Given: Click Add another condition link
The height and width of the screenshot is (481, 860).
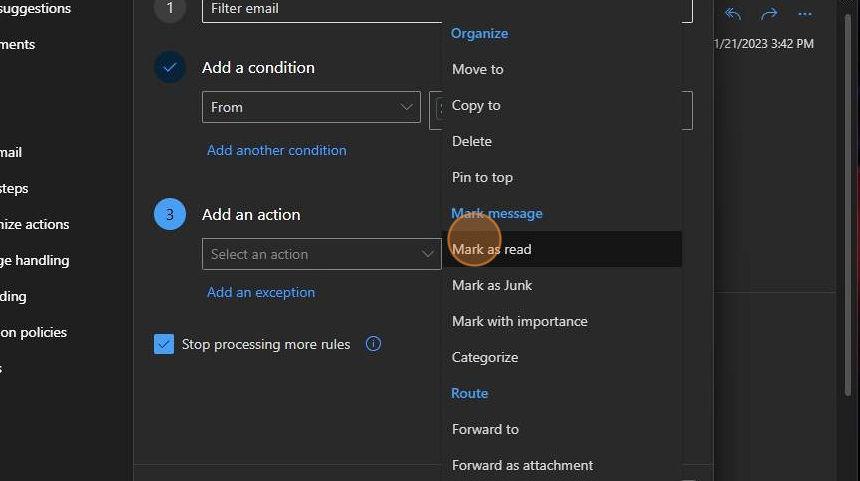Looking at the screenshot, I should tap(277, 150).
